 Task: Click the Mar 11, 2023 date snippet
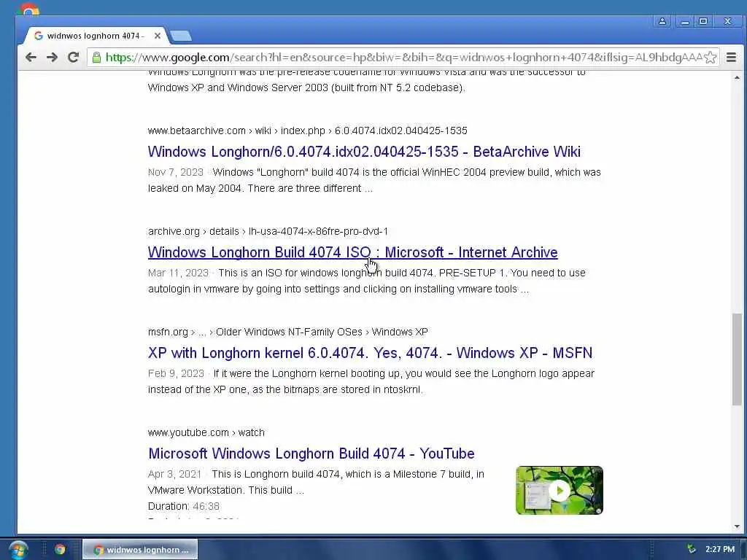pos(178,273)
